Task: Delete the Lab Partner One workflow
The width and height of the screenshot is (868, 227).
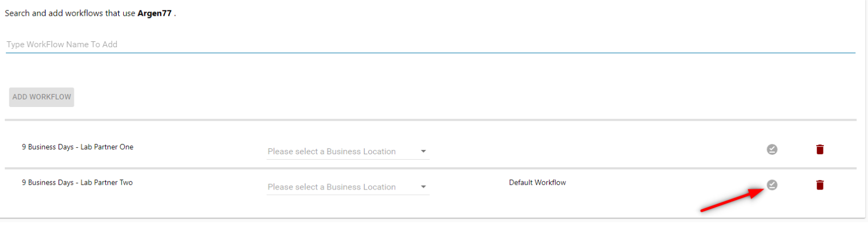Action: (x=820, y=149)
